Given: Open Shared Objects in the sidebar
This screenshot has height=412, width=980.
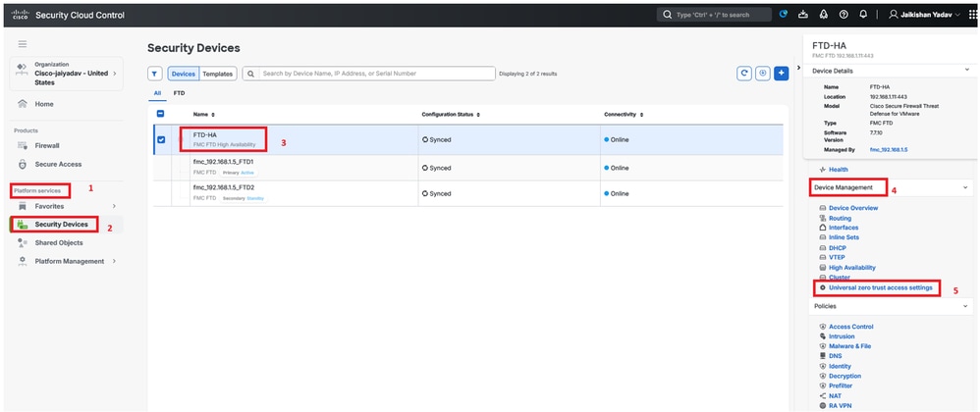Looking at the screenshot, I should click(x=58, y=242).
